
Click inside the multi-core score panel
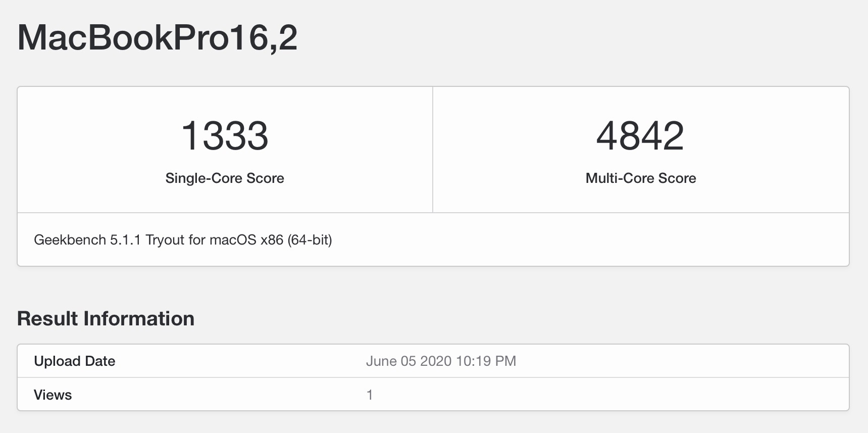[x=641, y=150]
